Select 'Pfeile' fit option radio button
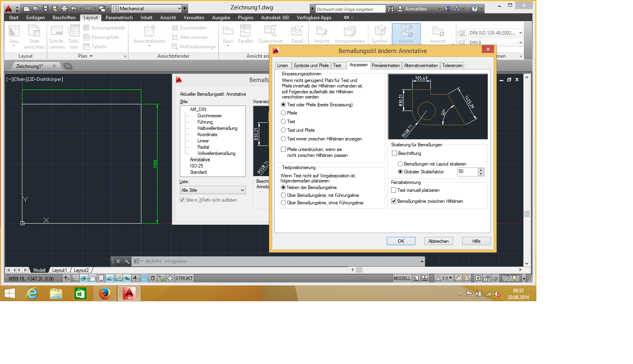633x364 pixels. coord(283,113)
